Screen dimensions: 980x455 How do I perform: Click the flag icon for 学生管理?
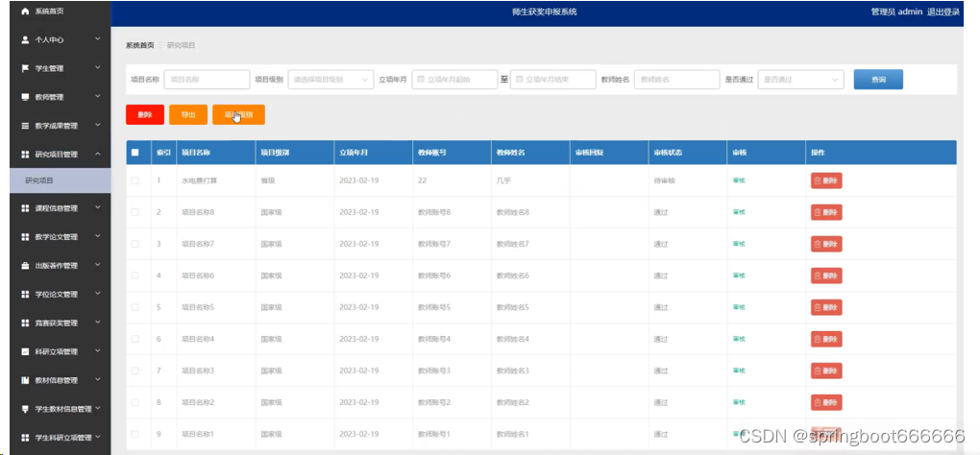(25, 68)
